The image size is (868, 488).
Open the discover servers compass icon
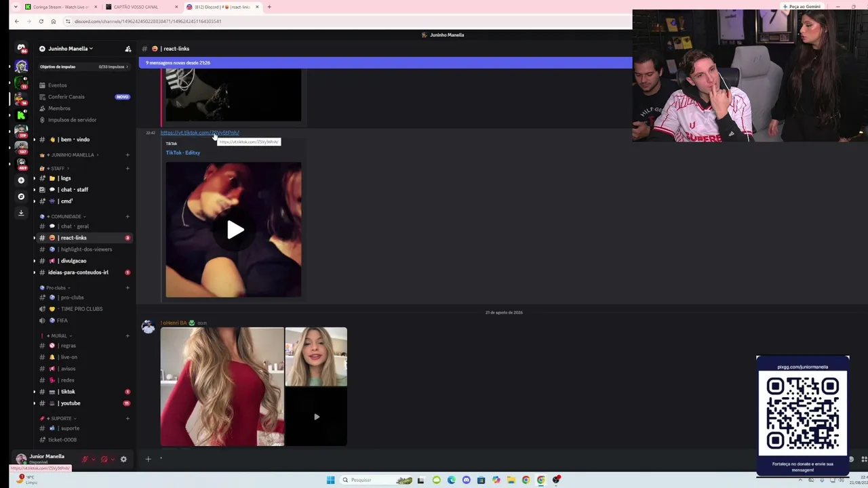pyautogui.click(x=21, y=197)
